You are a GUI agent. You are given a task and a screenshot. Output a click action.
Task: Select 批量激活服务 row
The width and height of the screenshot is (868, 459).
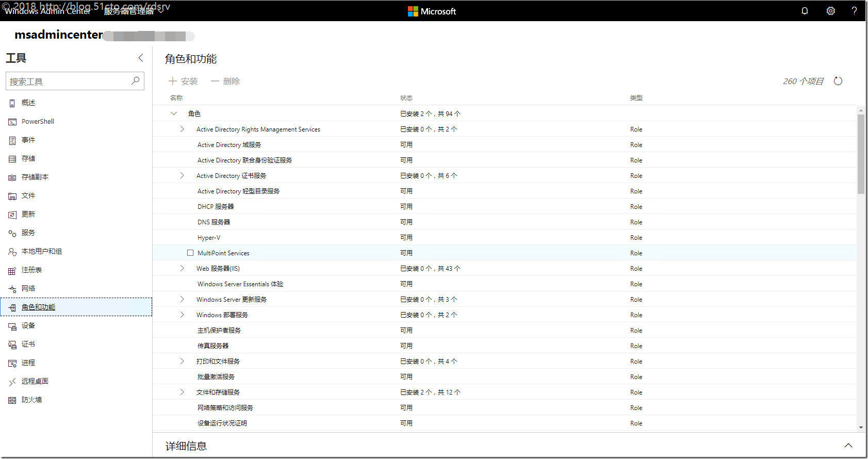point(504,376)
